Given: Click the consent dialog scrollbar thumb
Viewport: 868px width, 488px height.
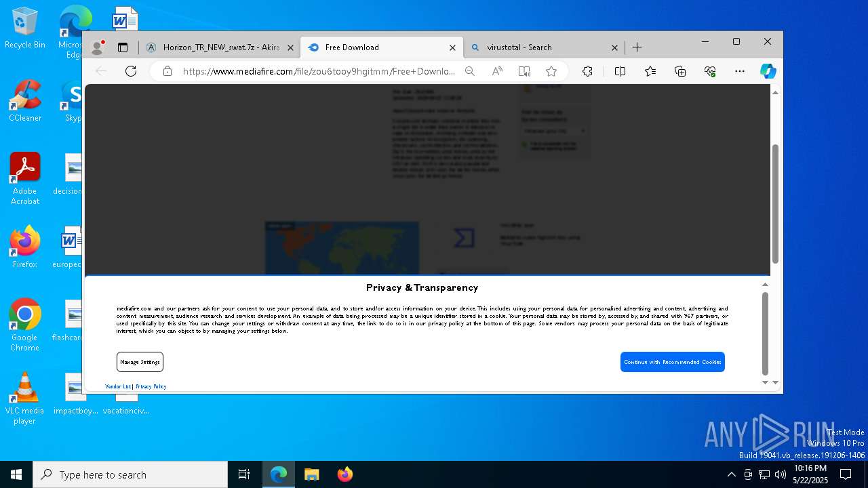Looking at the screenshot, I should point(765,333).
